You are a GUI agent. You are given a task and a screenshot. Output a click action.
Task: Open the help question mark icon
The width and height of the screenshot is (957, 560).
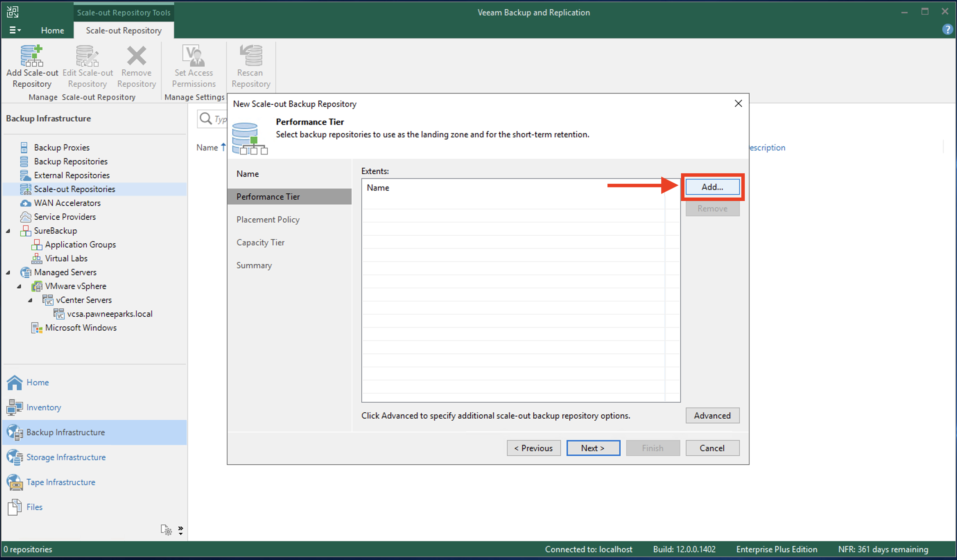(x=947, y=29)
